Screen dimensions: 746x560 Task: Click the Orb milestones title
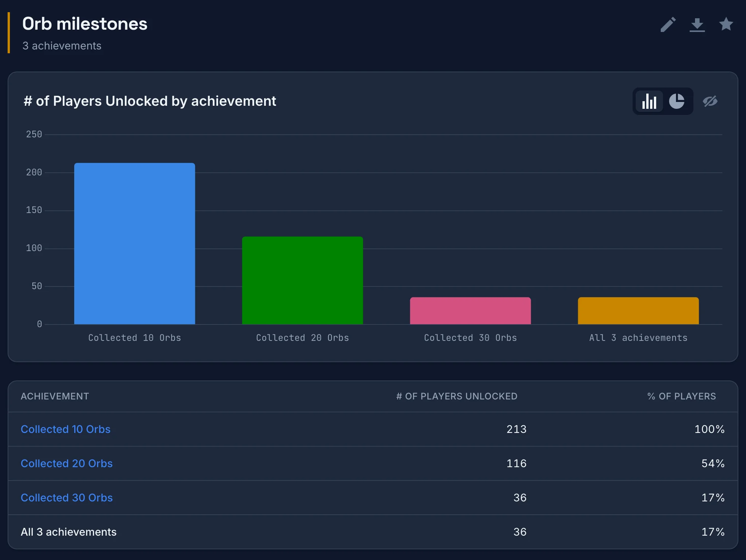pyautogui.click(x=84, y=24)
